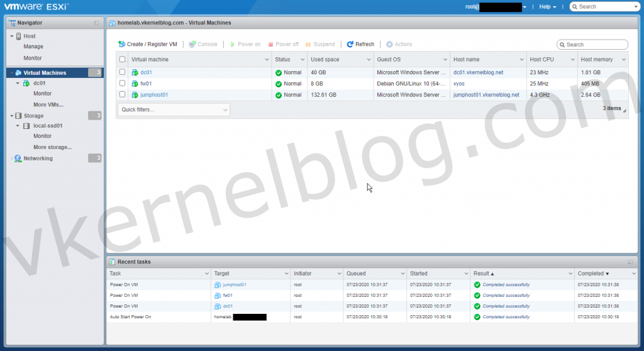Open the dc01 virtual machine link
Image resolution: width=644 pixels, height=351 pixels.
(x=146, y=72)
